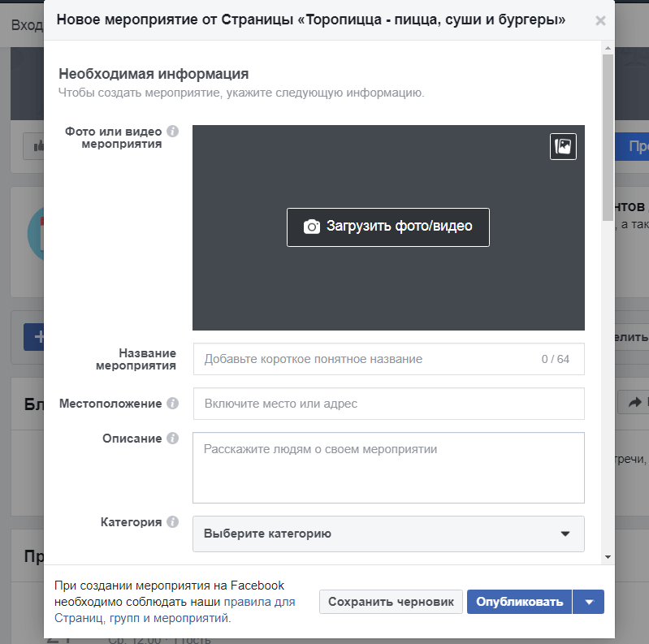Expand the arrow beside Опубликовать
This screenshot has height=644, width=649.
pyautogui.click(x=589, y=602)
